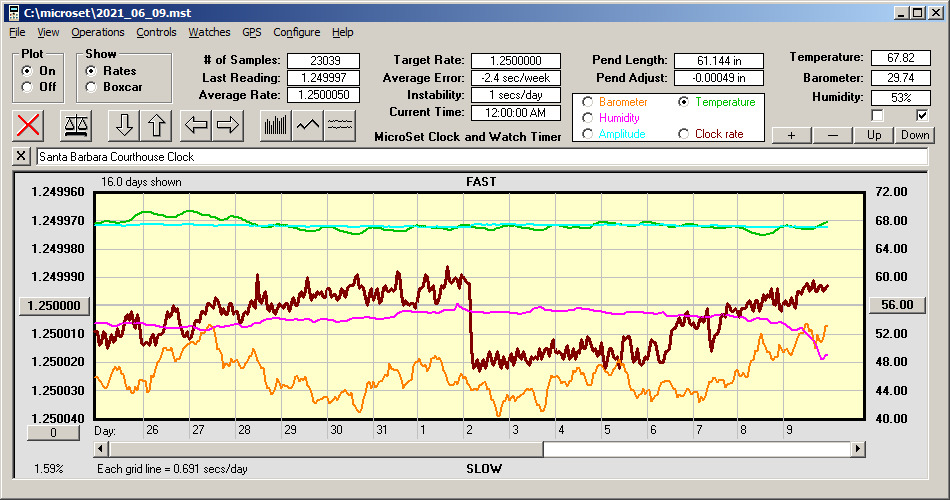Image resolution: width=950 pixels, height=500 pixels.
Task: Toggle checked checkbox under Humidity field
Action: tap(922, 115)
